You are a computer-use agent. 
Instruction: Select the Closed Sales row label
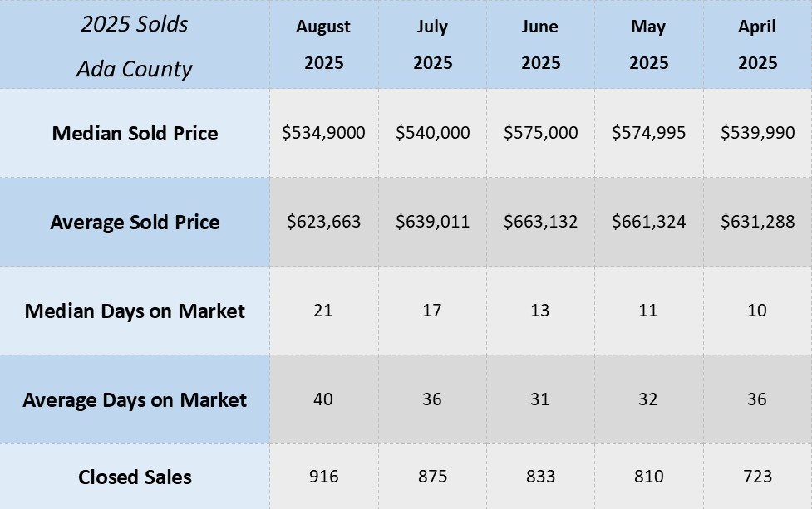135,477
